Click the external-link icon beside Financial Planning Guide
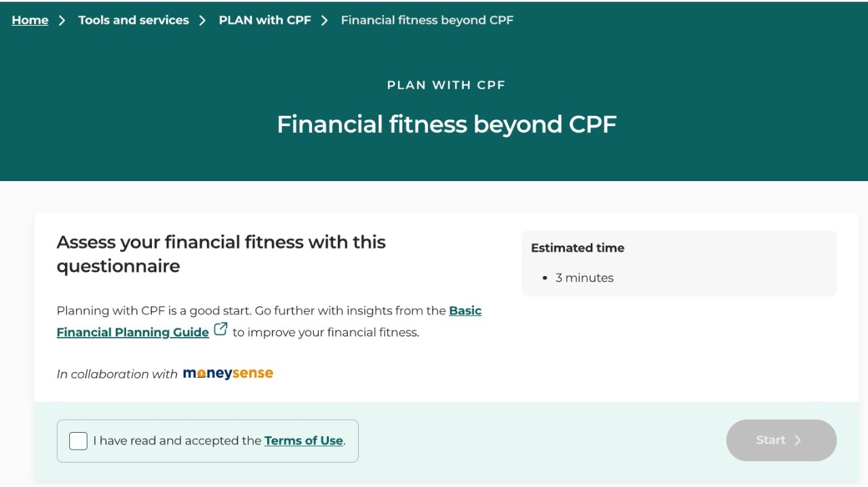 (x=220, y=330)
